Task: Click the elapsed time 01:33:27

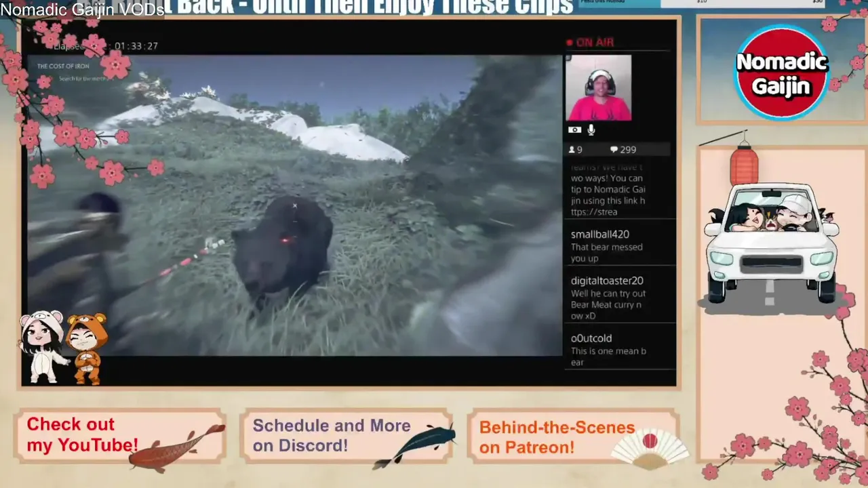Action: [x=136, y=46]
